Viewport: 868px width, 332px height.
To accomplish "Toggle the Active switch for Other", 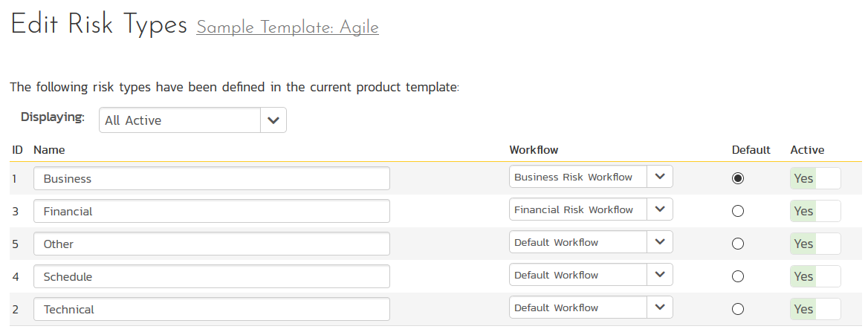I will coord(815,244).
